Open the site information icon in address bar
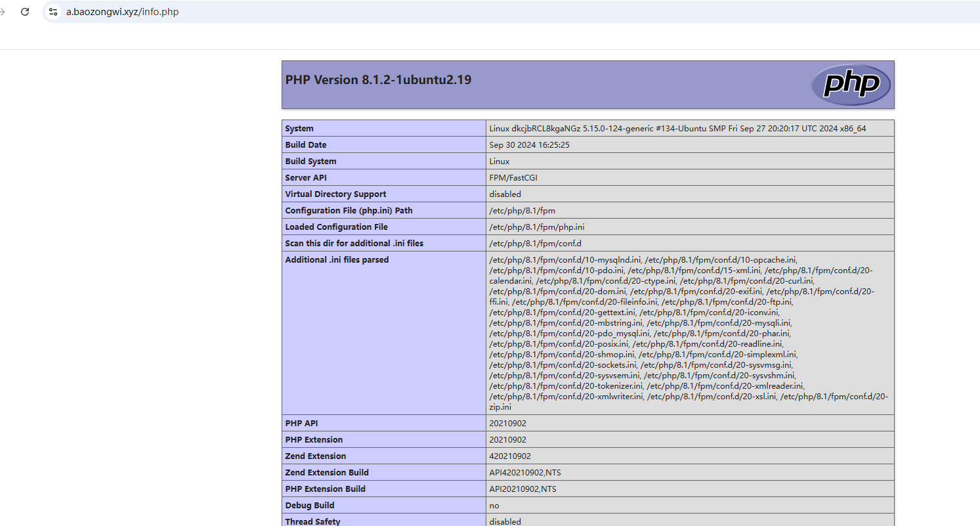 click(x=53, y=12)
